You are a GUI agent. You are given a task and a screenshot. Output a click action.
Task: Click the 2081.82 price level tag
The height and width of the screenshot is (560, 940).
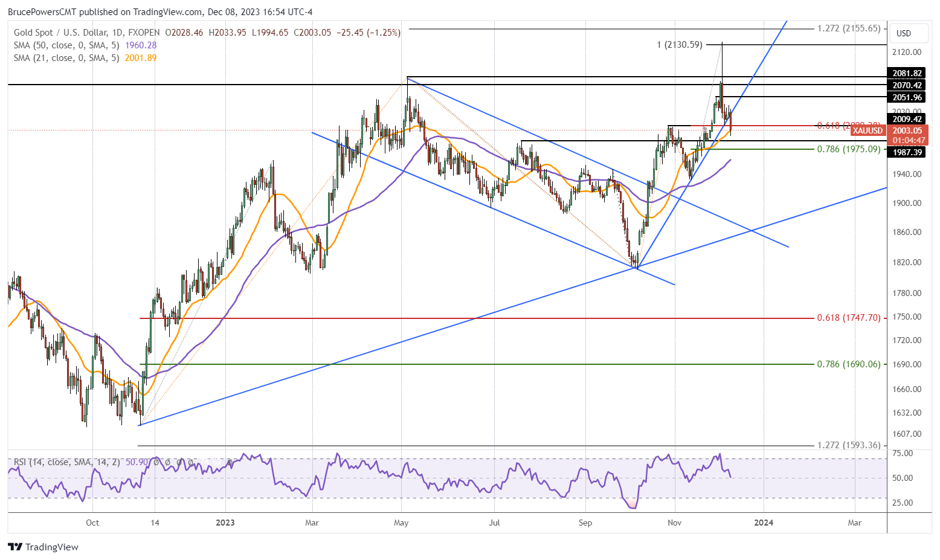pos(907,74)
